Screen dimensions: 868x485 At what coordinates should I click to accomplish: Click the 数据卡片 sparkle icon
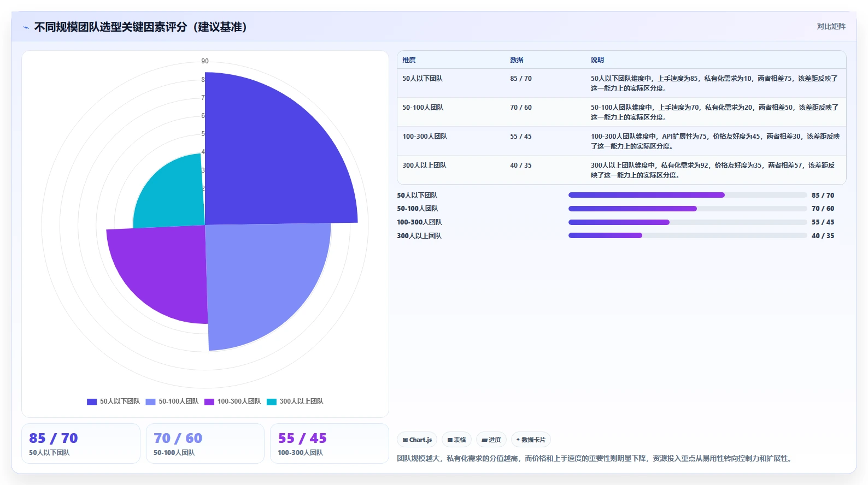[x=518, y=440]
